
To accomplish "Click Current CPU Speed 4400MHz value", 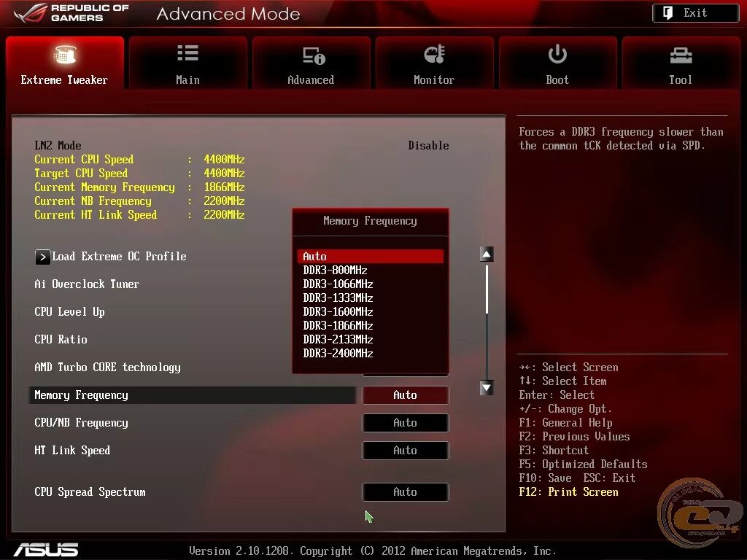I will pyautogui.click(x=224, y=159).
